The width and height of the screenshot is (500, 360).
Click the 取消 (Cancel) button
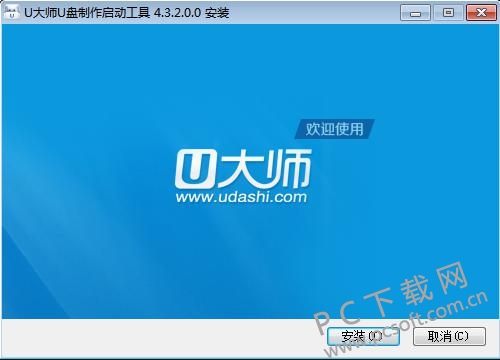[x=449, y=336]
